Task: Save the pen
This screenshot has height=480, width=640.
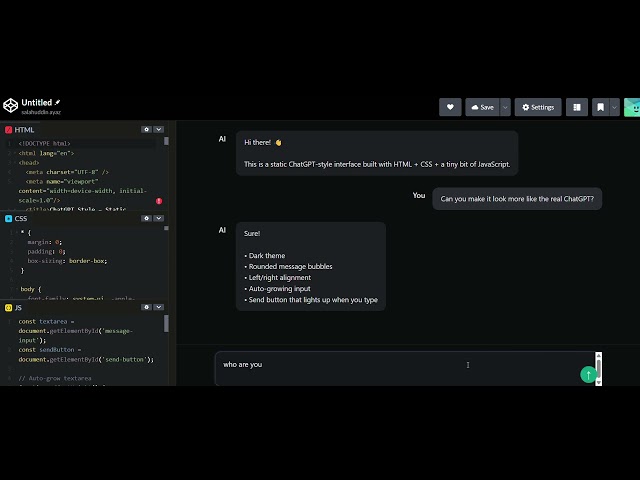Action: (x=482, y=107)
